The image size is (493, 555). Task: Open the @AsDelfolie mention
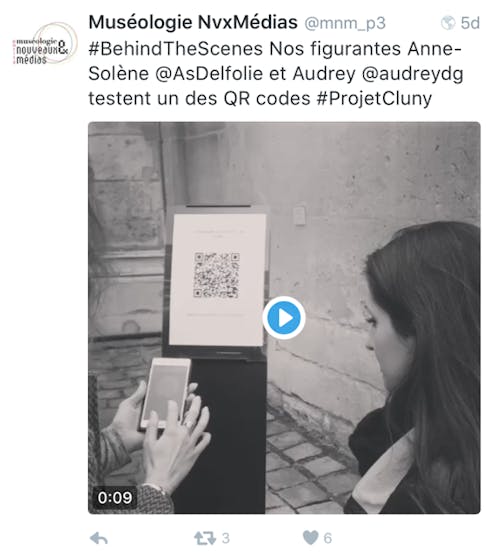[209, 74]
